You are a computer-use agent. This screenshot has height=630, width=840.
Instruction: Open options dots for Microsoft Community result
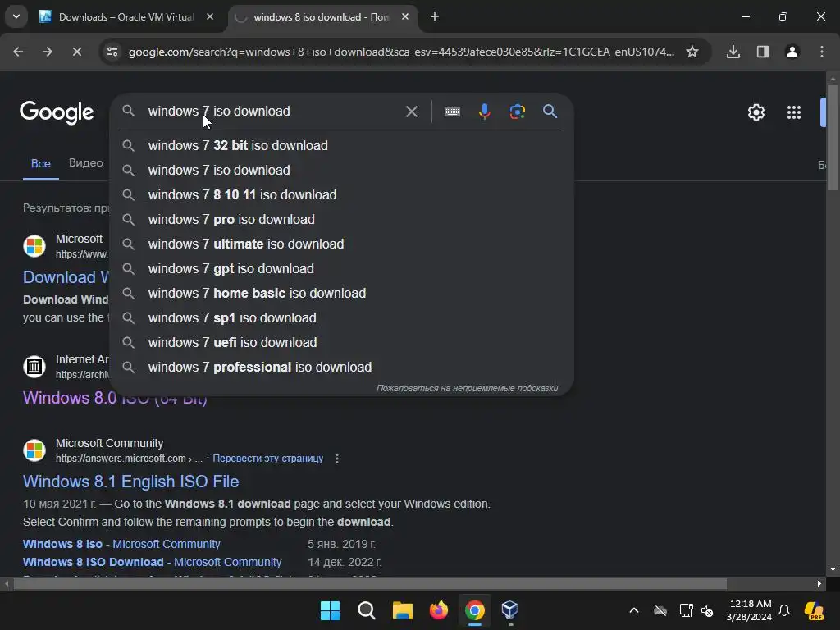pos(337,459)
